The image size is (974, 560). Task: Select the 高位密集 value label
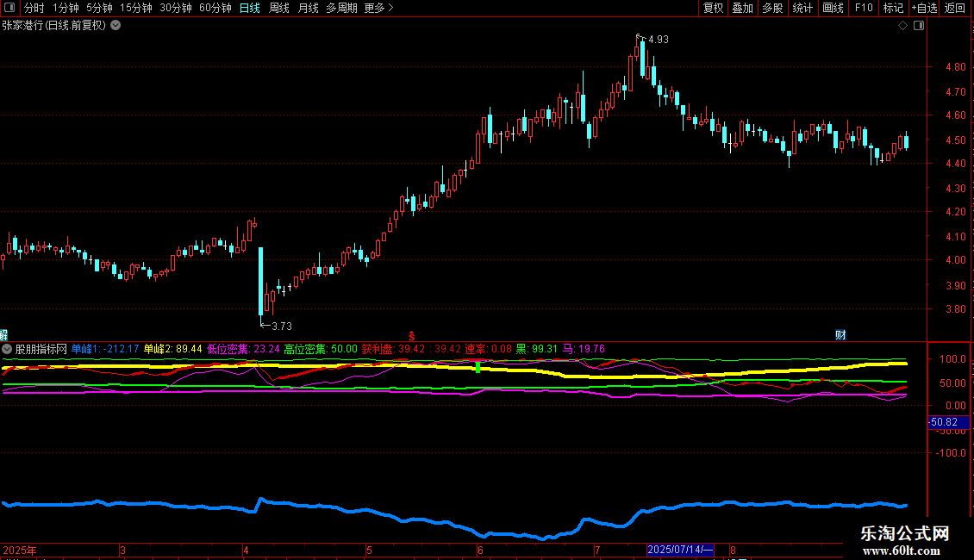coord(321,350)
